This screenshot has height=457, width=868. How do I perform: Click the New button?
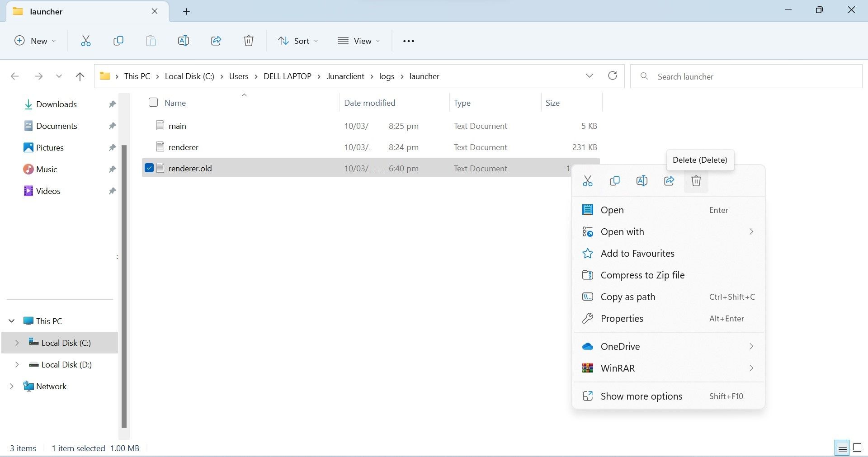coord(35,41)
